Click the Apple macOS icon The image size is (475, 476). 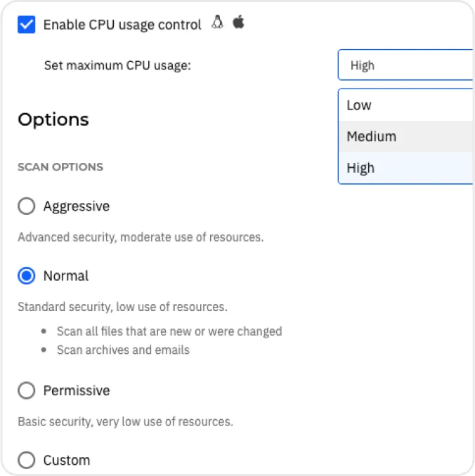tap(238, 23)
